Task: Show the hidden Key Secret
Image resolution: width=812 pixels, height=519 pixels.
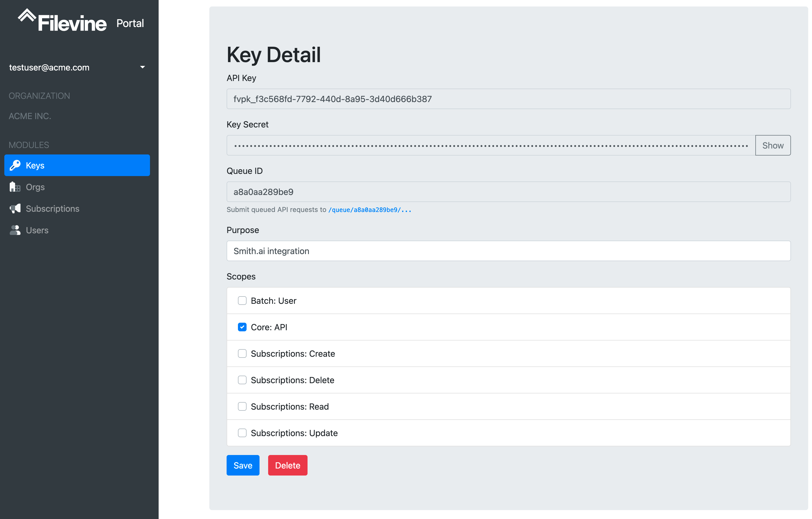Action: coord(773,146)
